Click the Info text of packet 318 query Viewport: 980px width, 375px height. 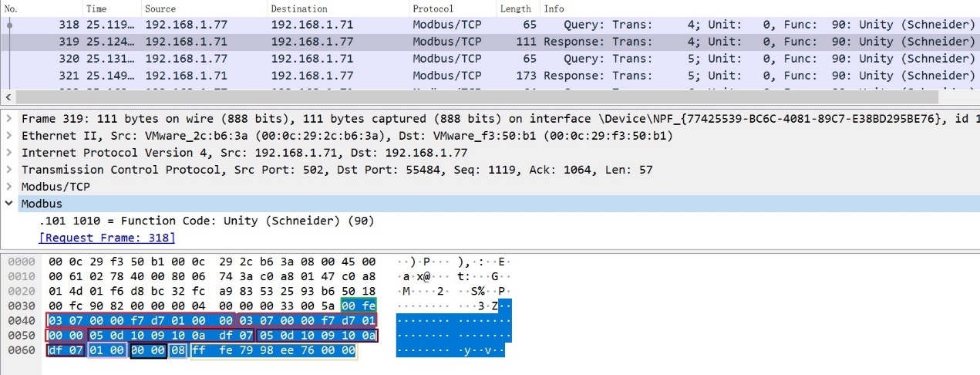(x=770, y=25)
